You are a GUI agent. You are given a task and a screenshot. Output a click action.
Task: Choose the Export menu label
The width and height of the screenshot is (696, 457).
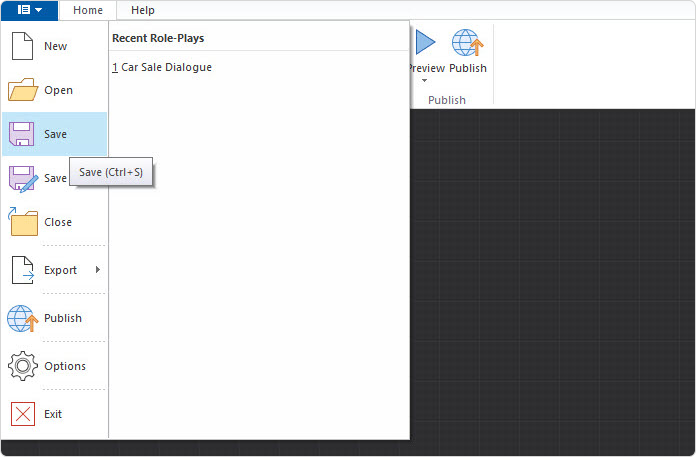[60, 270]
